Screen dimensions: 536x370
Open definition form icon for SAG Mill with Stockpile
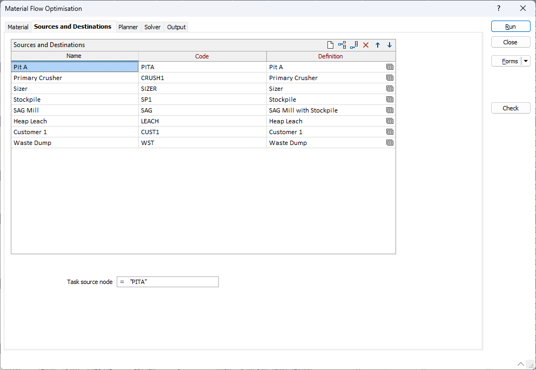(x=390, y=110)
